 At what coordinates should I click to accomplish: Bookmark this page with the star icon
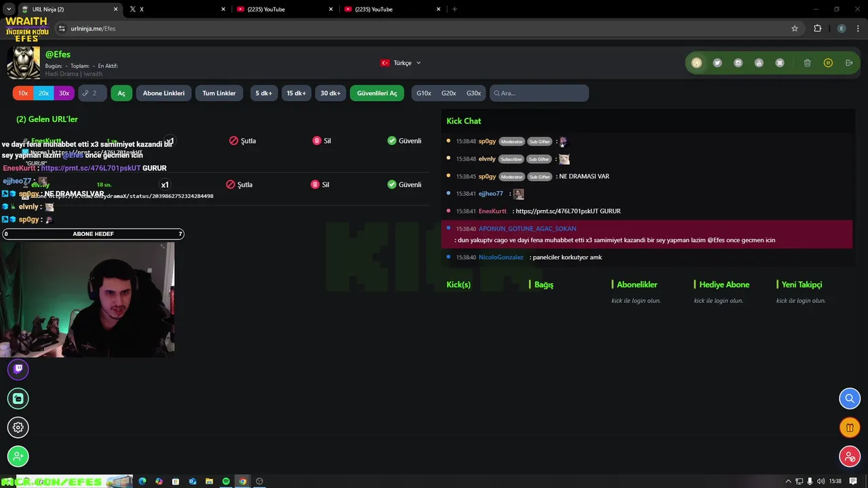(795, 28)
